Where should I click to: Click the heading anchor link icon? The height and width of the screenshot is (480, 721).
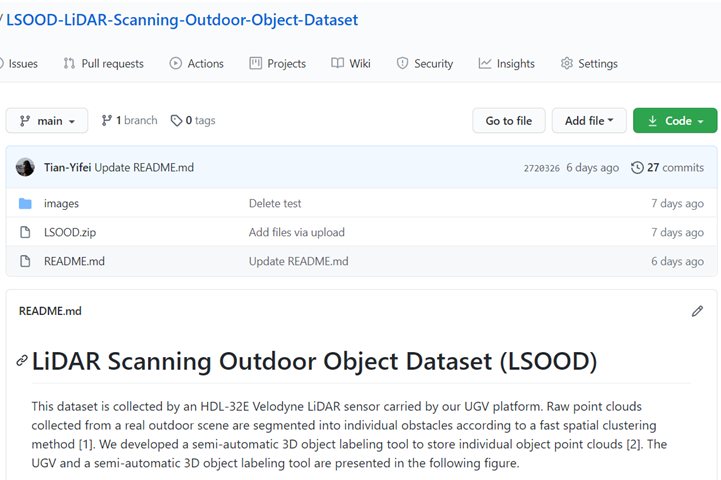(x=21, y=361)
